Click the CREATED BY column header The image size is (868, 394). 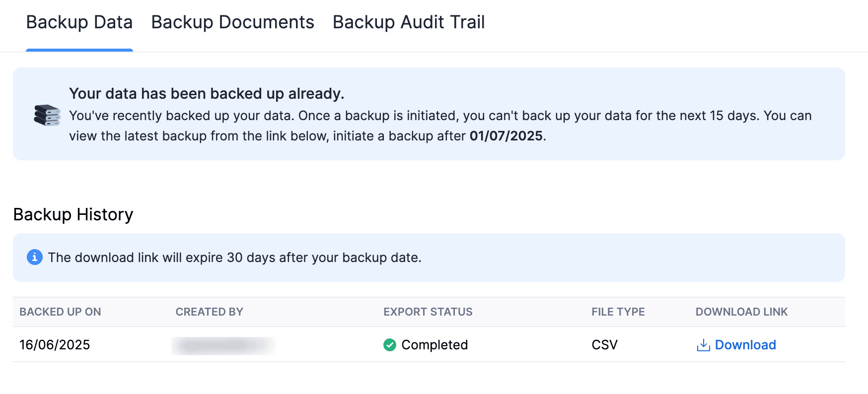(x=209, y=312)
